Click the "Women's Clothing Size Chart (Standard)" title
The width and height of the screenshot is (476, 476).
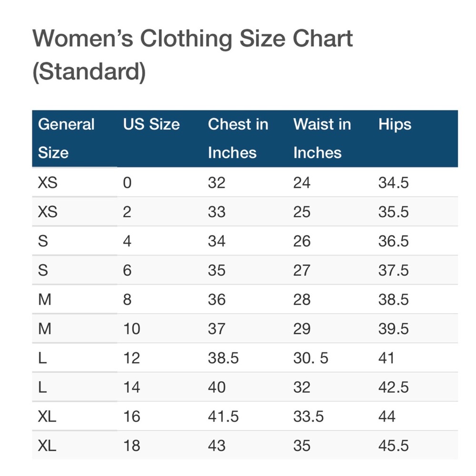(192, 55)
